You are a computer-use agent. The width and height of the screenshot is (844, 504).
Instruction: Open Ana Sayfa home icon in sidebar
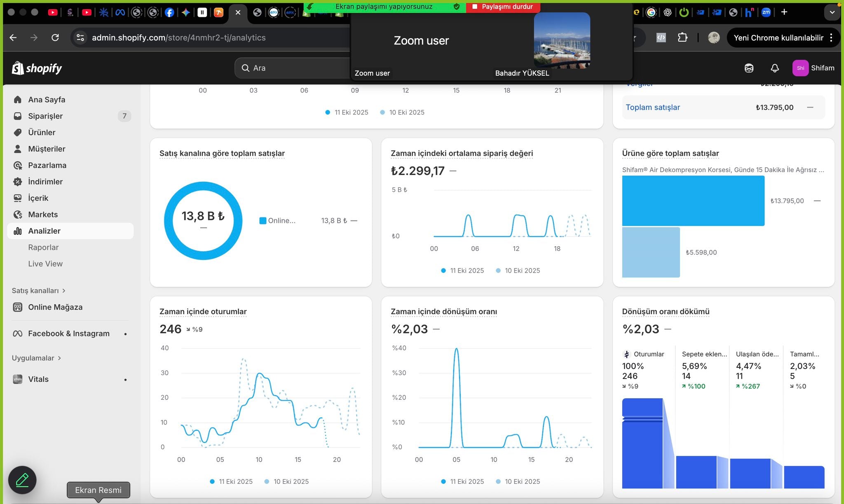(17, 100)
